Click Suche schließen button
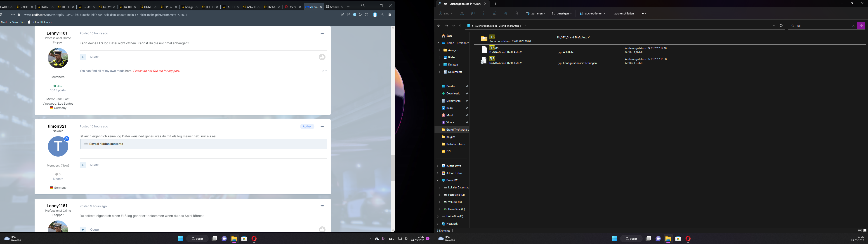 tap(624, 14)
